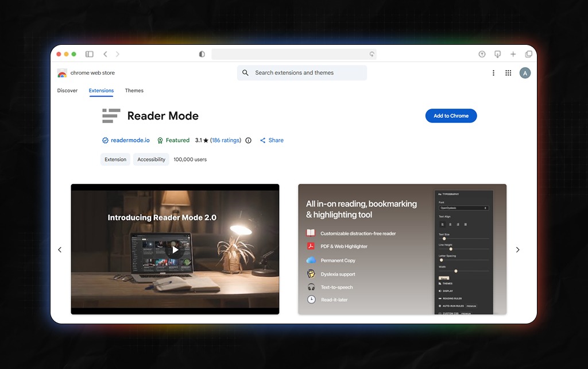Image resolution: width=588 pixels, height=369 pixels.
Task: Go forward with the browser forward arrow
Action: tap(117, 54)
